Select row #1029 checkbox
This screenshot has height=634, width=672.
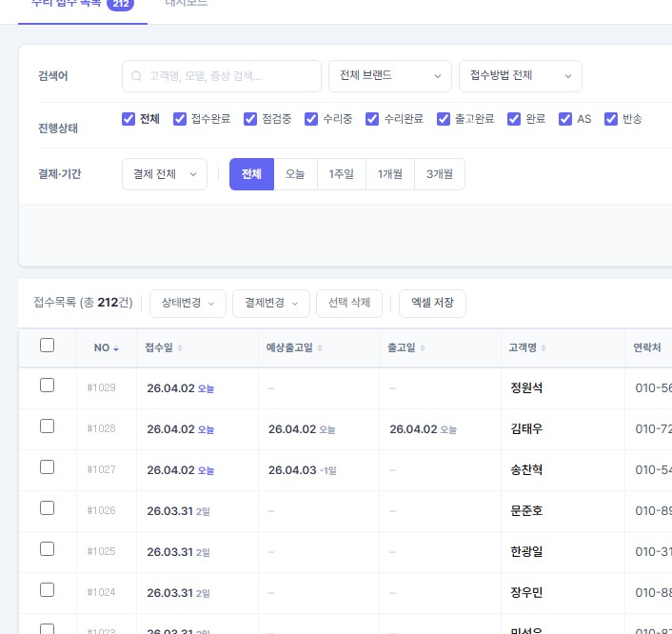coord(47,386)
